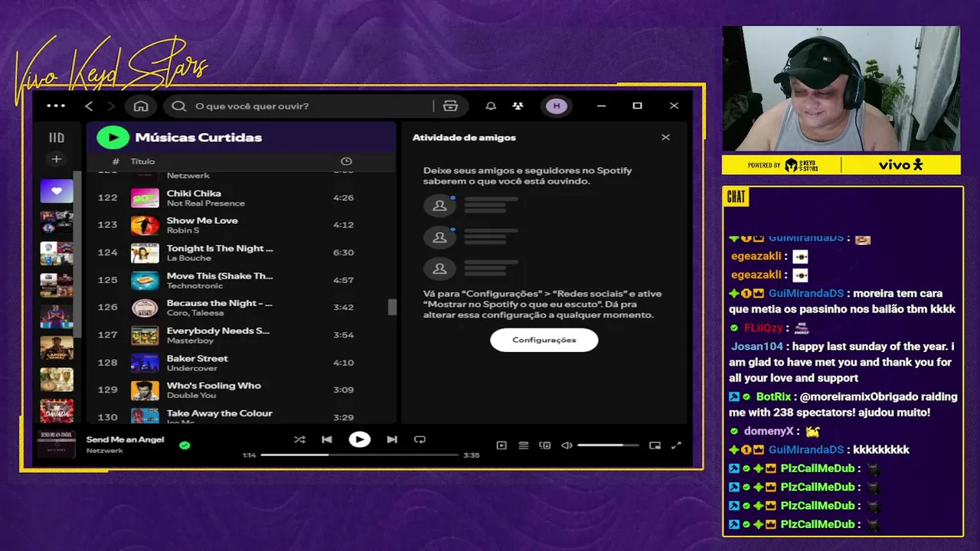Click Josan104 username in chat

(758, 347)
